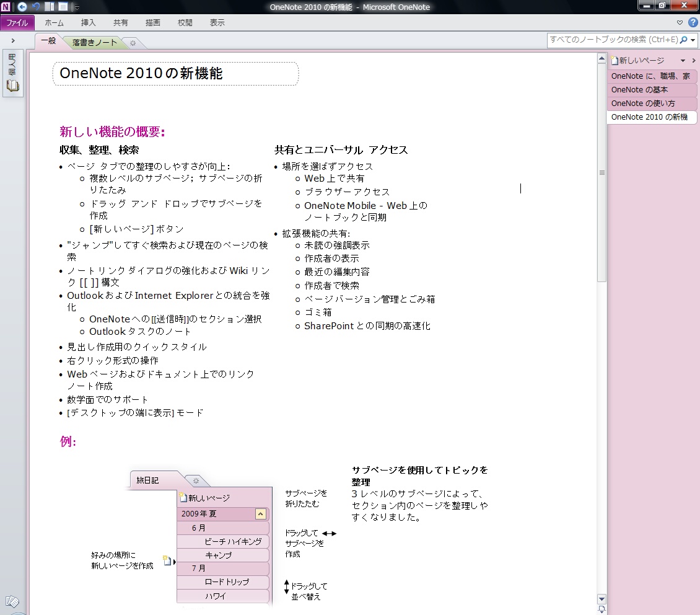Open page "OneNote の基本"
Image resolution: width=700 pixels, height=615 pixels.
(x=651, y=90)
